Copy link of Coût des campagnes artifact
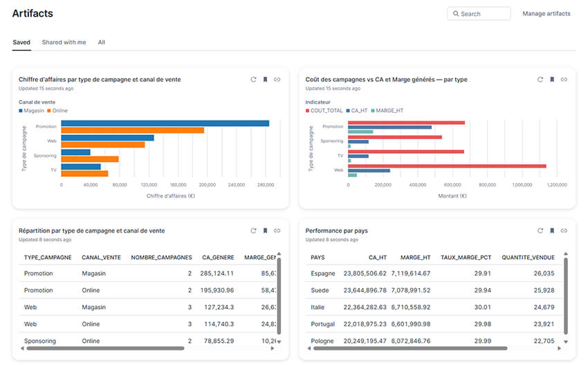The width and height of the screenshot is (588, 365). (x=564, y=80)
